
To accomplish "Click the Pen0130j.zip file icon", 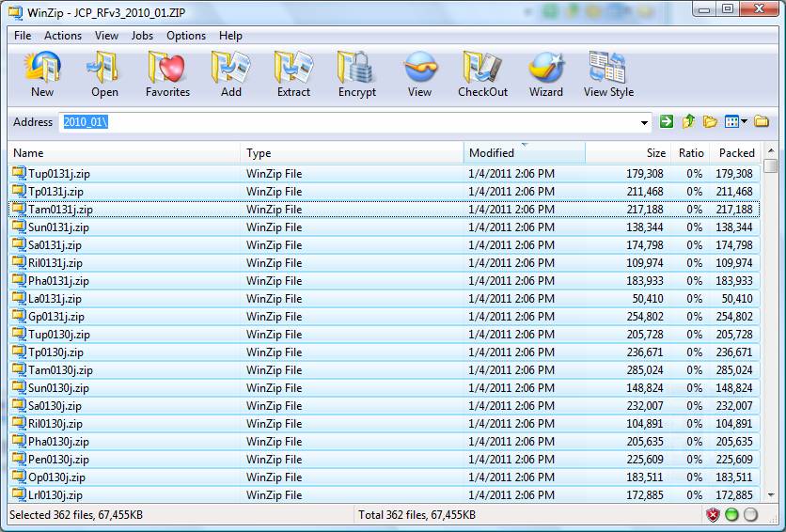I will (19, 459).
